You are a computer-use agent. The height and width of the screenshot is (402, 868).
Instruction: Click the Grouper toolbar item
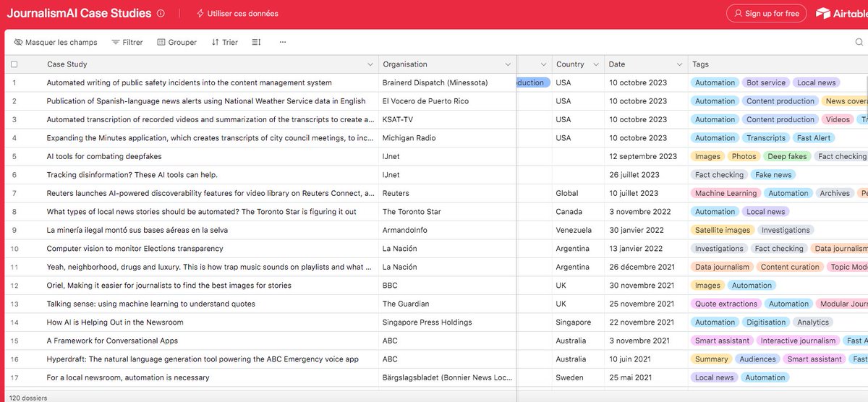click(177, 43)
